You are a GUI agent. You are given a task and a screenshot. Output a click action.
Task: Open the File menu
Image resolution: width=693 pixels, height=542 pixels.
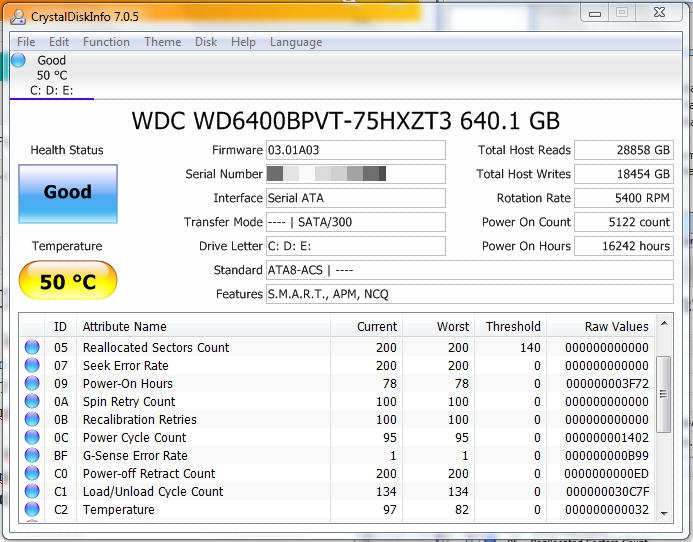(x=26, y=42)
